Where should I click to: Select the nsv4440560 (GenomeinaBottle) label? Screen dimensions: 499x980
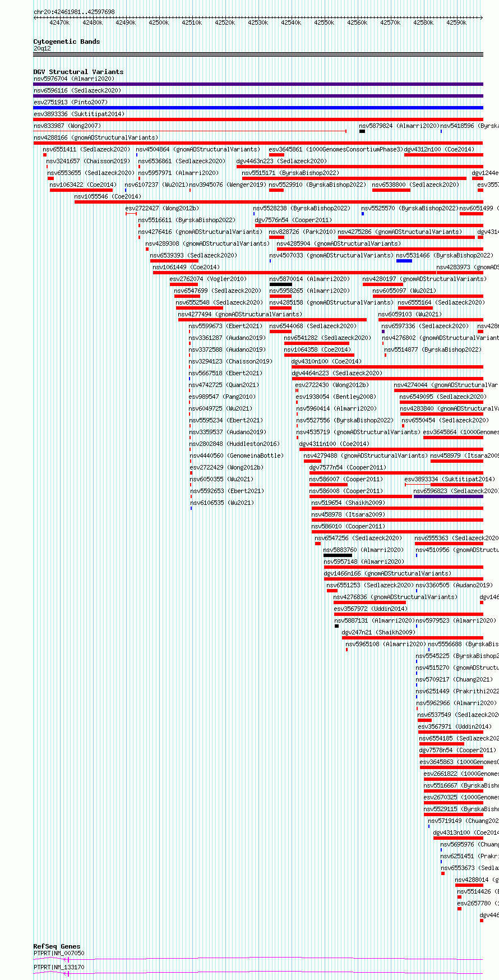236,456
